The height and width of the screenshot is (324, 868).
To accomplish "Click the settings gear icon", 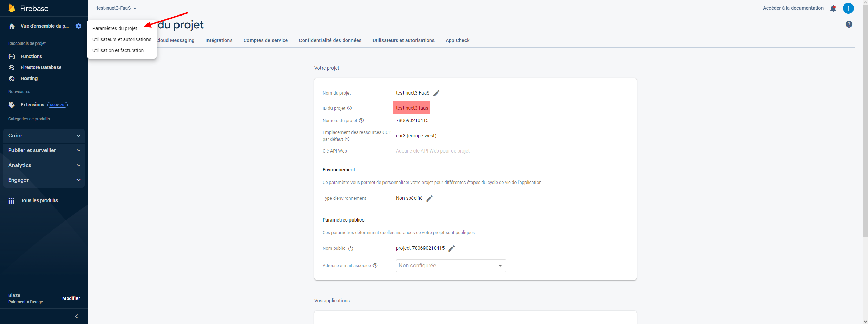I will 79,26.
